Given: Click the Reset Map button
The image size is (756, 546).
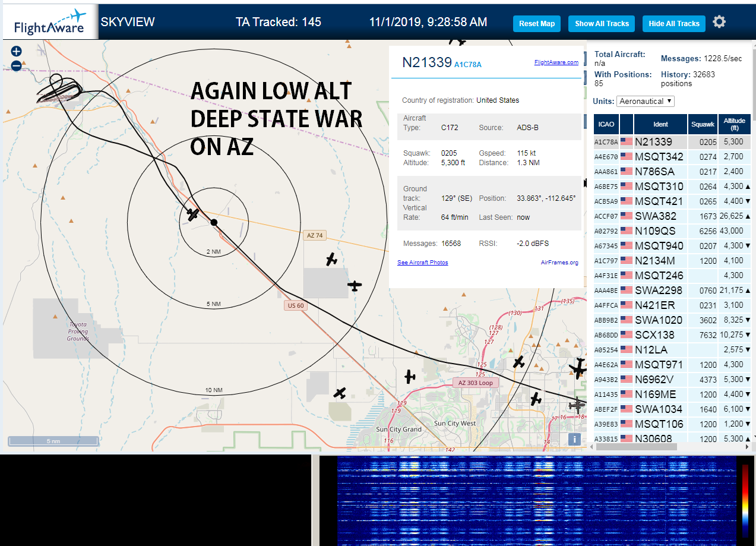Looking at the screenshot, I should click(x=537, y=24).
